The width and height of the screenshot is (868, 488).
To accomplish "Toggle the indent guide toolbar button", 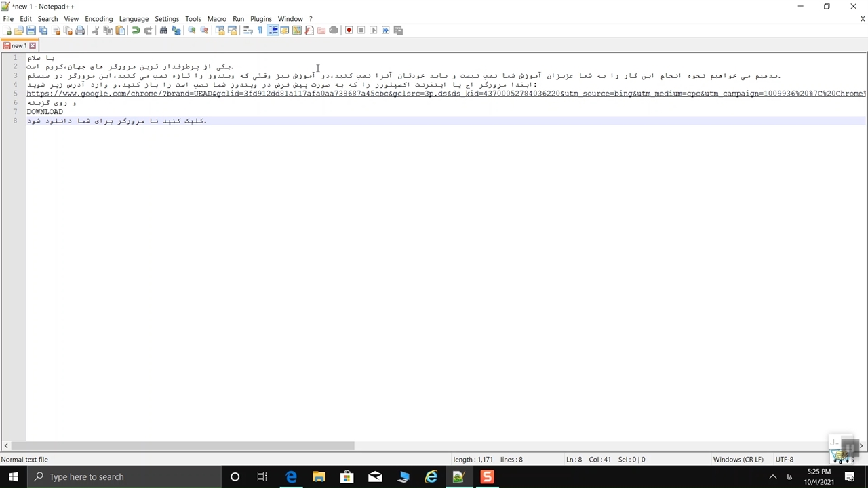I will [x=273, y=30].
